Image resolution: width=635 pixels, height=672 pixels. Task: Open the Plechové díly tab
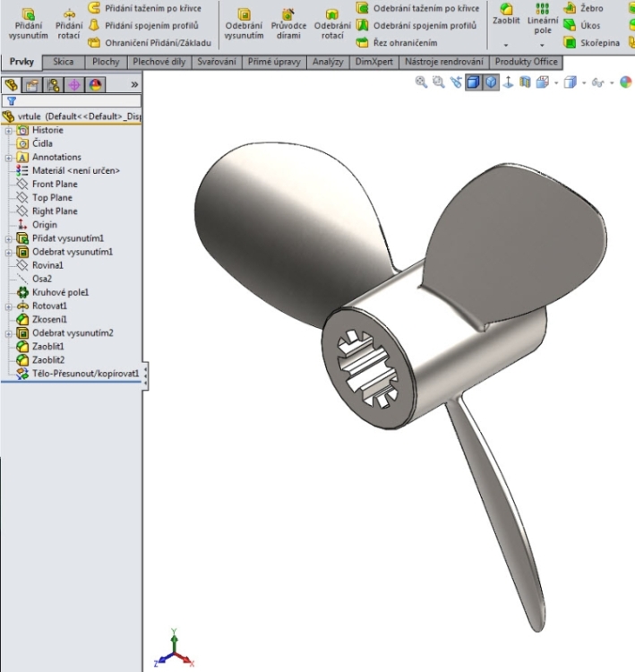click(159, 62)
